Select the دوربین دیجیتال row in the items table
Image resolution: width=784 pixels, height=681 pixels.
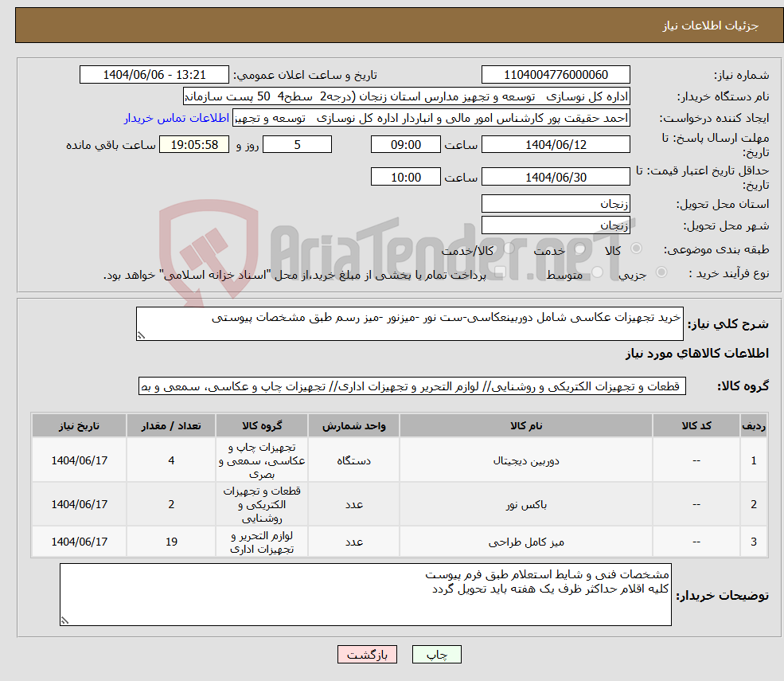point(525,460)
